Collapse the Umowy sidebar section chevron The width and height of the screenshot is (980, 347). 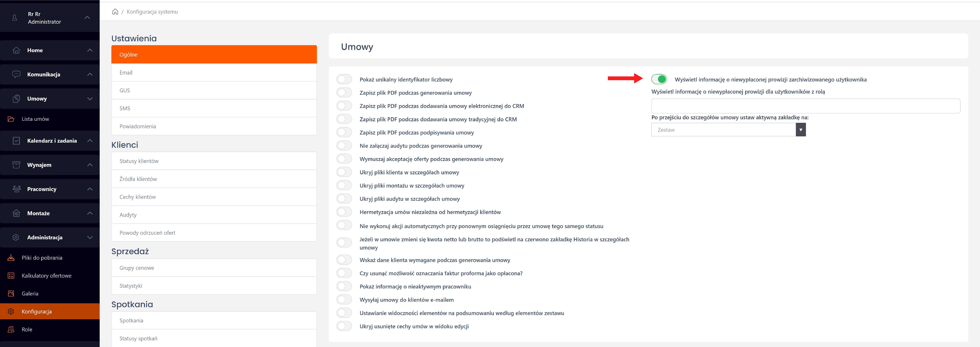(90, 99)
